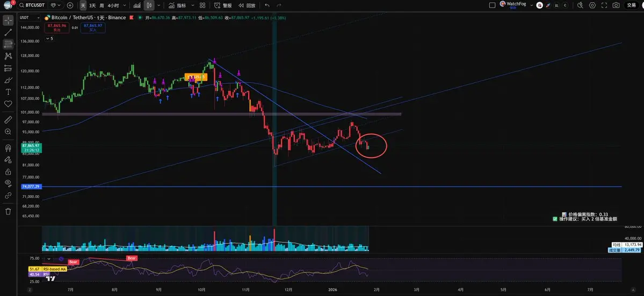644x296 pixels.
Task: Click the rocket collaborator avatar
Action: (548, 5)
